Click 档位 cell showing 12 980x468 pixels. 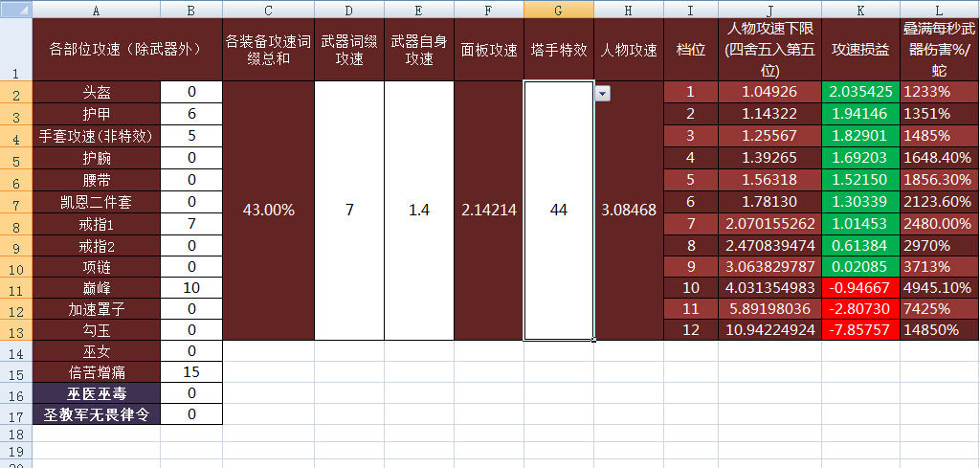691,330
